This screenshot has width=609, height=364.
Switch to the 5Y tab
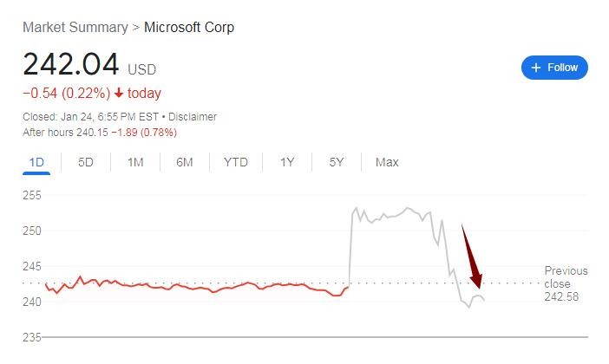pyautogui.click(x=337, y=162)
